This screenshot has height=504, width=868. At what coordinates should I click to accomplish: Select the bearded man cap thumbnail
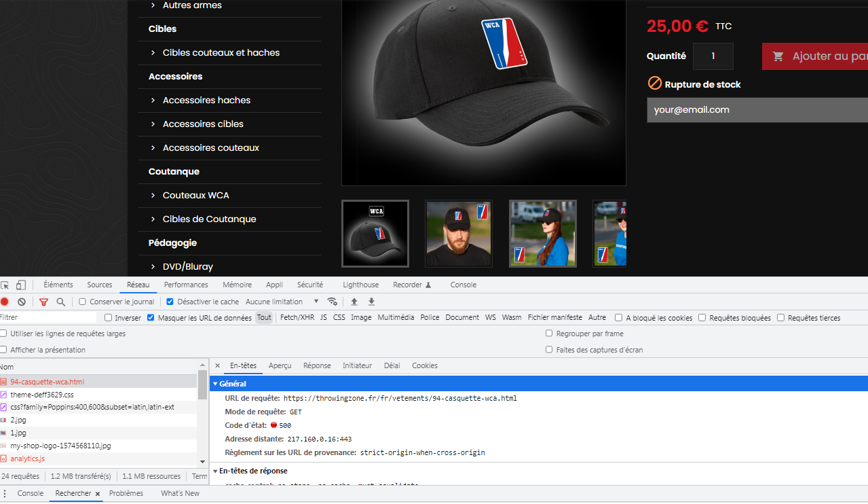tap(459, 234)
